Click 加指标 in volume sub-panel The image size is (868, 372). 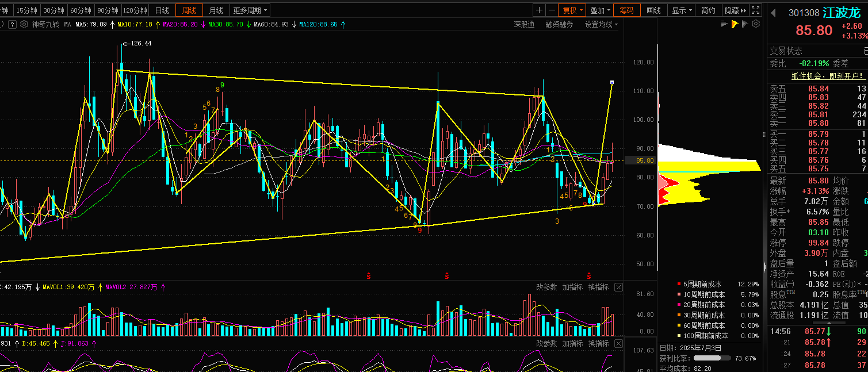[573, 287]
